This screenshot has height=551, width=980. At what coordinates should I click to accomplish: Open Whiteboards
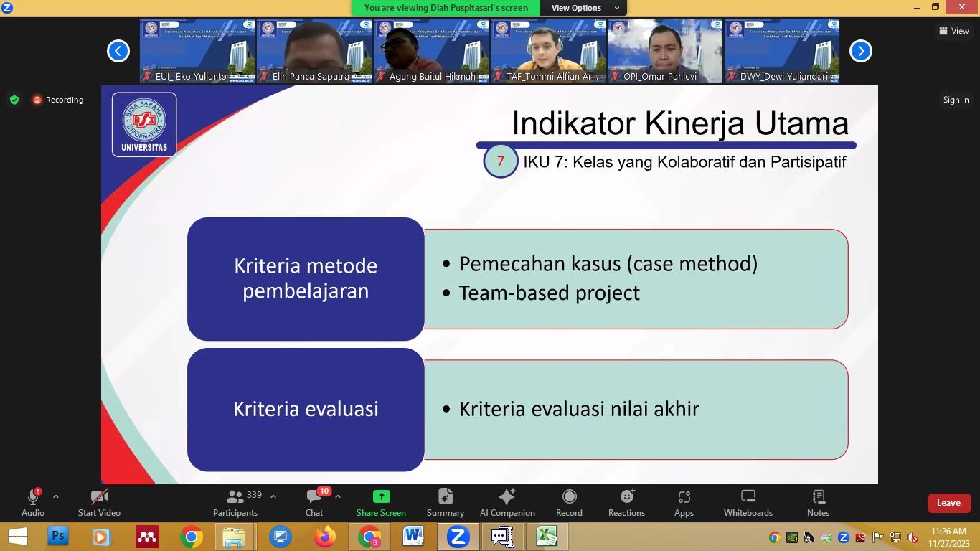(748, 502)
